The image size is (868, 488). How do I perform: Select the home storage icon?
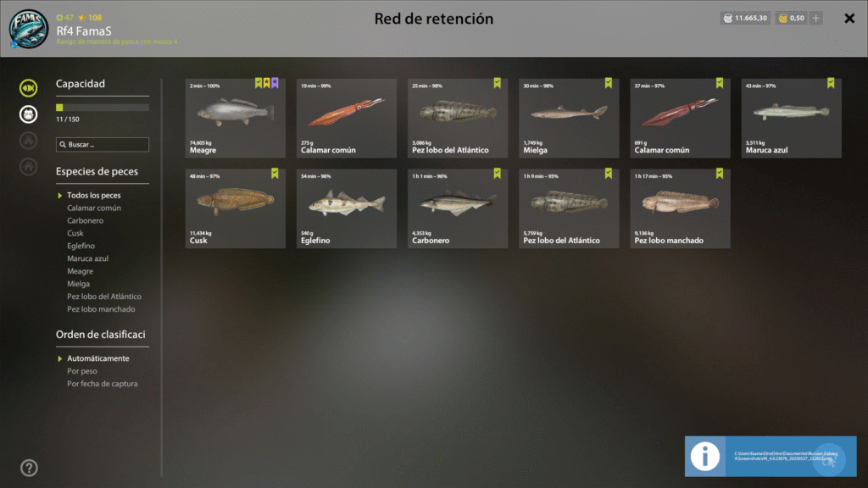[28, 167]
